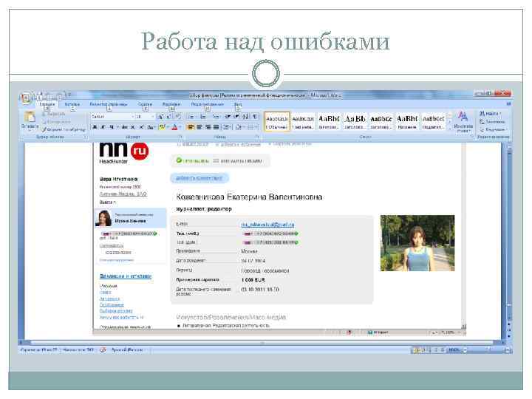Click the email address link in resume
This screenshot has height=399, width=532.
point(267,225)
